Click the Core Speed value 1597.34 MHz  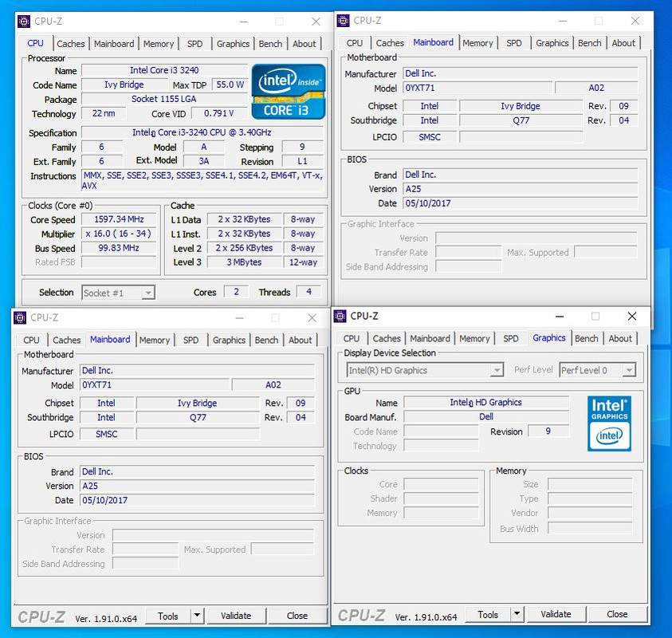click(x=119, y=219)
